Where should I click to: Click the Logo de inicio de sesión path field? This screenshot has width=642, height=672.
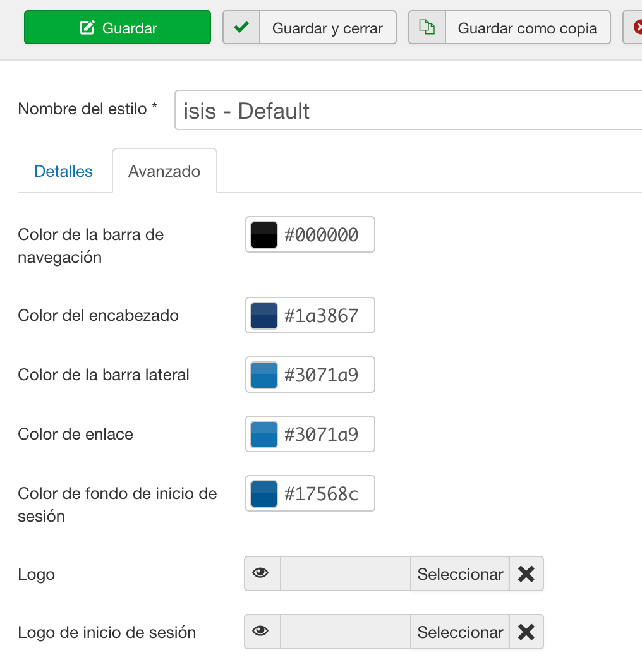point(346,632)
